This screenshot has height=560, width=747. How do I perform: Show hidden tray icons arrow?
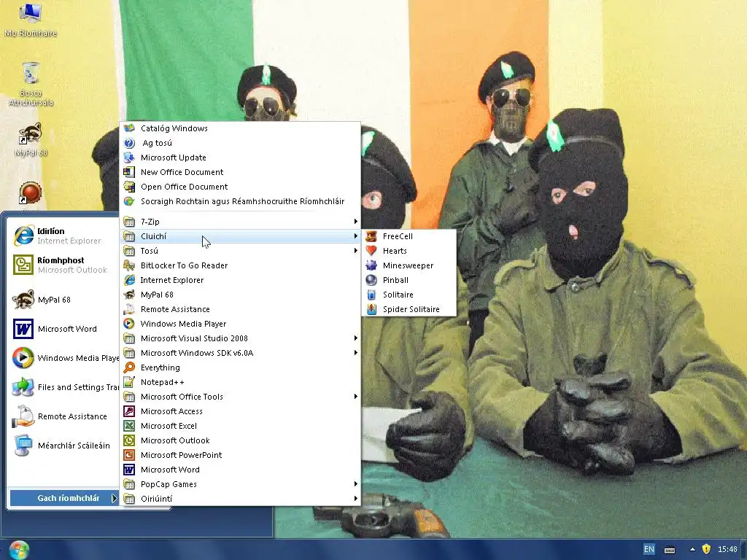692,550
